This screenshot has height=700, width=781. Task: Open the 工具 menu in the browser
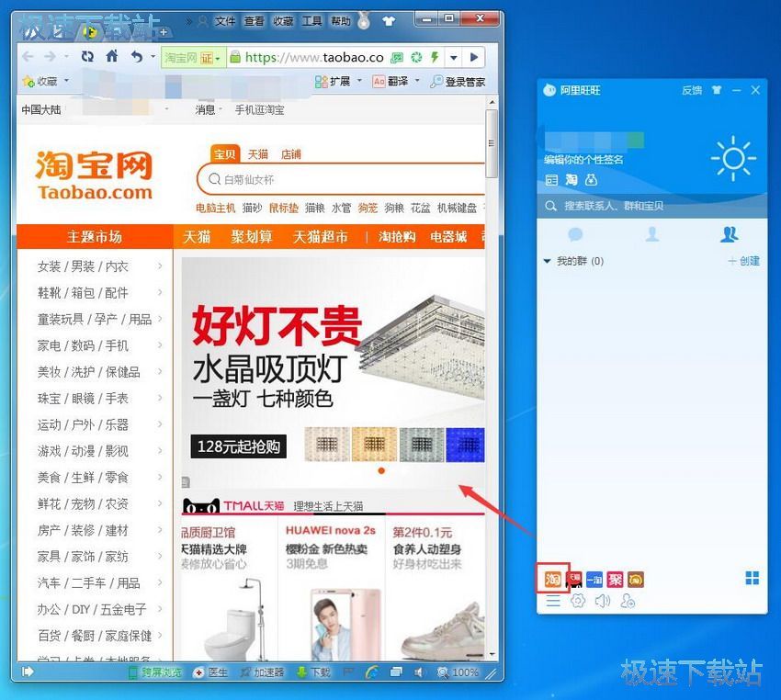click(311, 21)
